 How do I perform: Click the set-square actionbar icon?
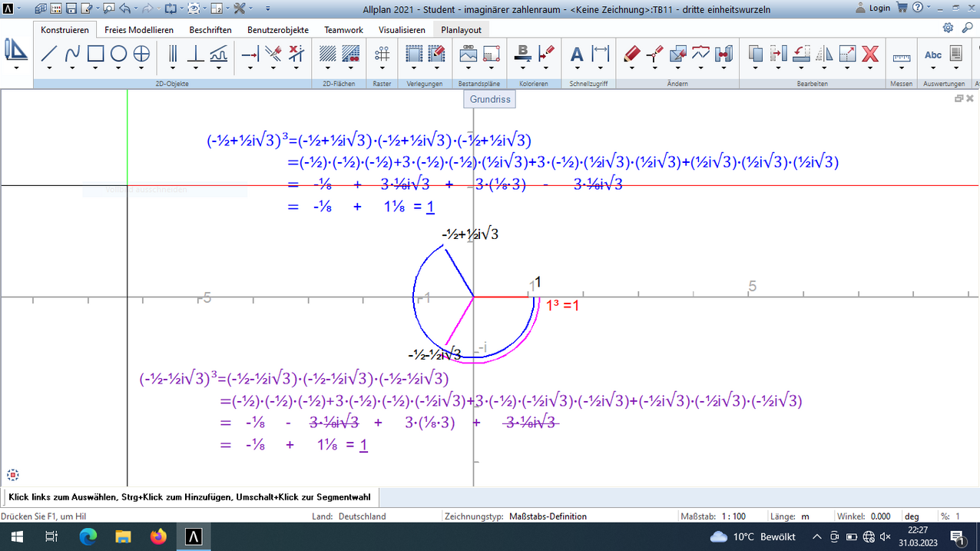pos(15,50)
